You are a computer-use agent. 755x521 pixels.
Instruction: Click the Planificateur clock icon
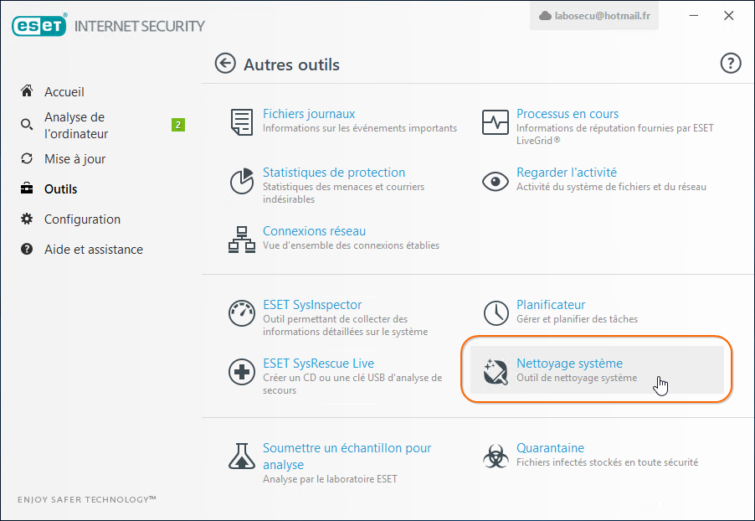coord(495,313)
